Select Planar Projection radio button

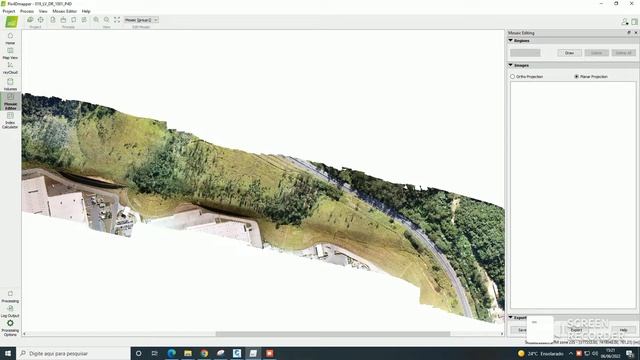(577, 77)
